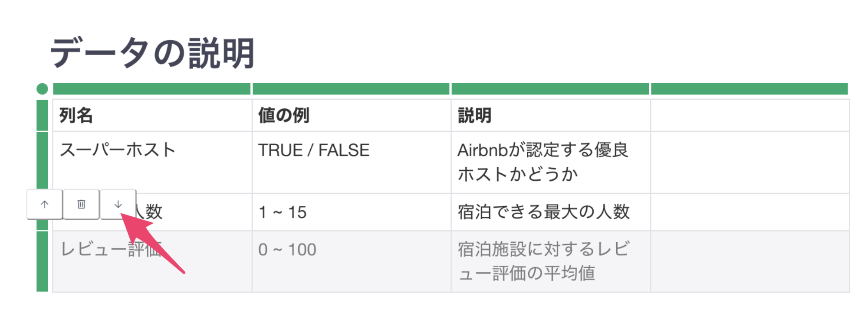Select the green row handle beside レビュー評価

pyautogui.click(x=42, y=261)
